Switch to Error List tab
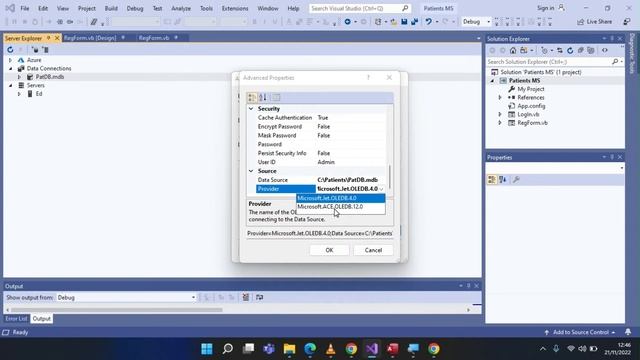Image resolution: width=640 pixels, height=360 pixels. [16, 318]
